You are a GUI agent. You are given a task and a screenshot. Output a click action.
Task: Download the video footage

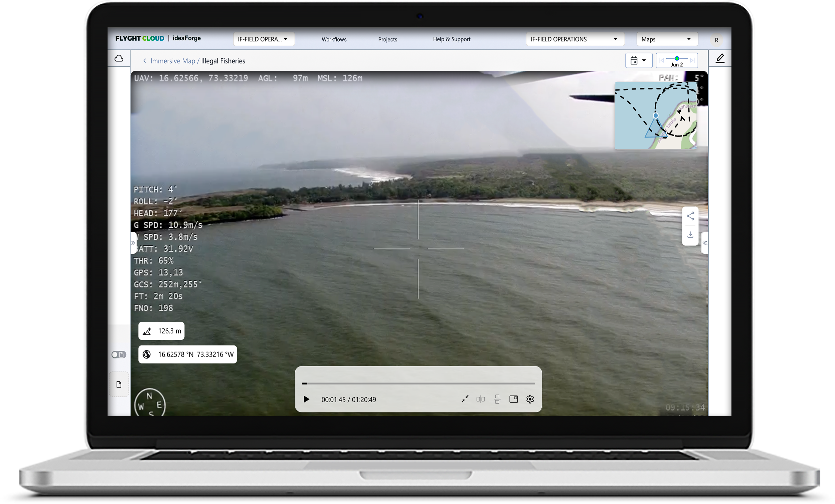(x=690, y=235)
